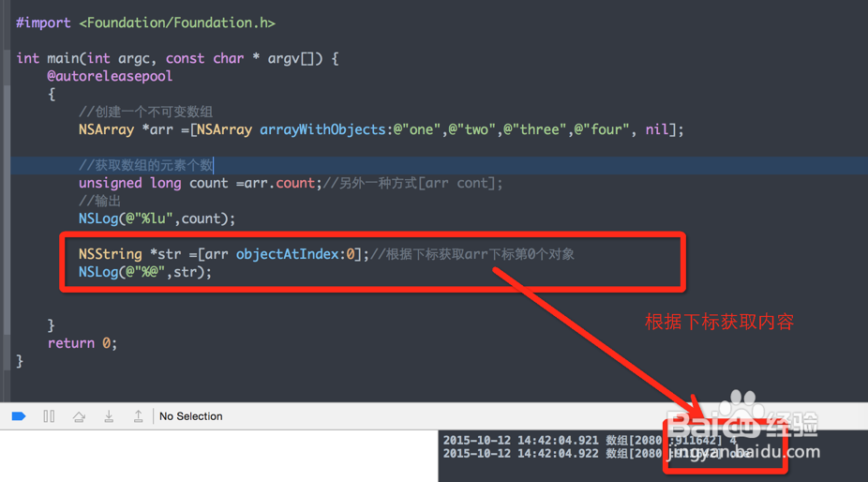Click the NSString *str declaration
The height and width of the screenshot is (482, 868).
point(129,254)
